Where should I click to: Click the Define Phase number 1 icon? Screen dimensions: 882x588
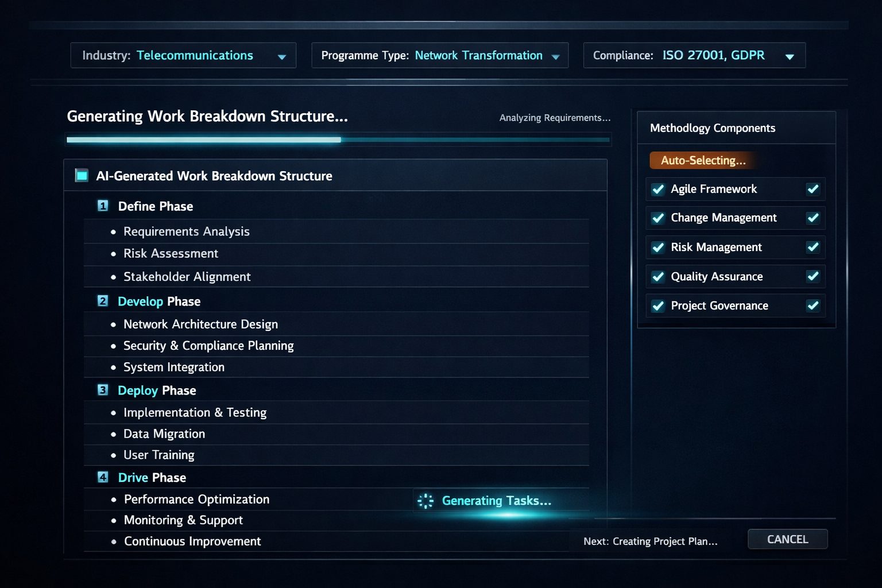pyautogui.click(x=103, y=206)
